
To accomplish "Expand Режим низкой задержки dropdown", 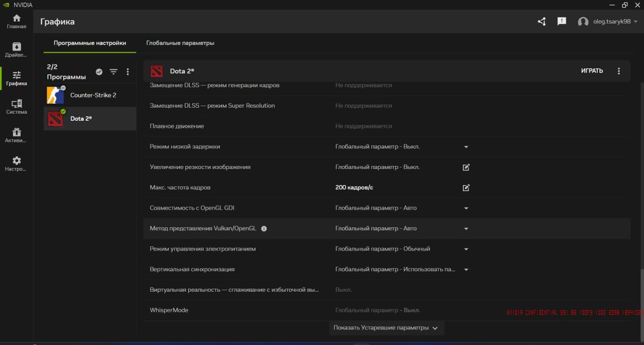I will click(x=466, y=147).
